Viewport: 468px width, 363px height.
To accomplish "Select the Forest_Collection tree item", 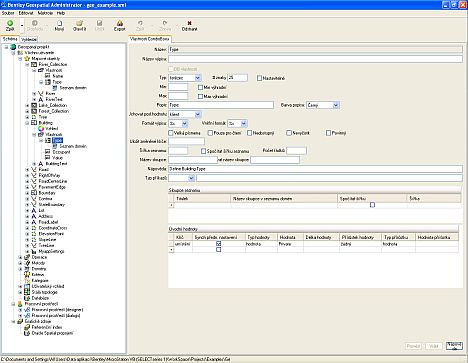I will click(54, 111).
